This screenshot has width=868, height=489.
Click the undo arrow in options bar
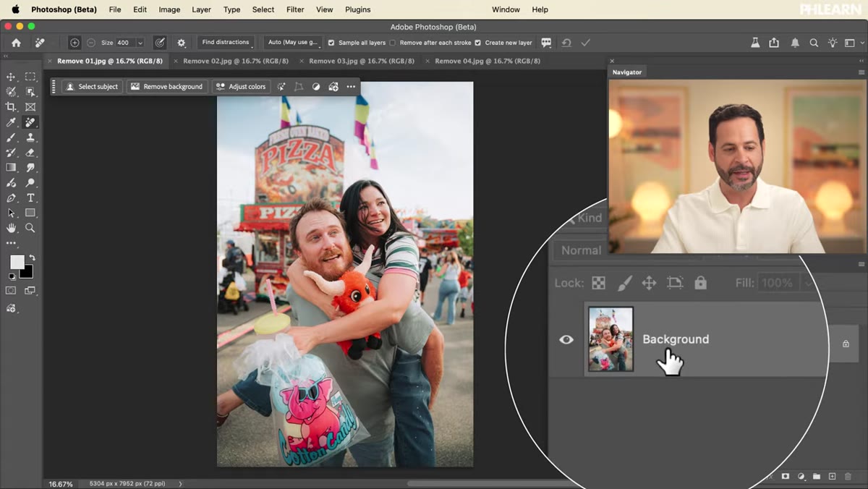[x=566, y=43]
